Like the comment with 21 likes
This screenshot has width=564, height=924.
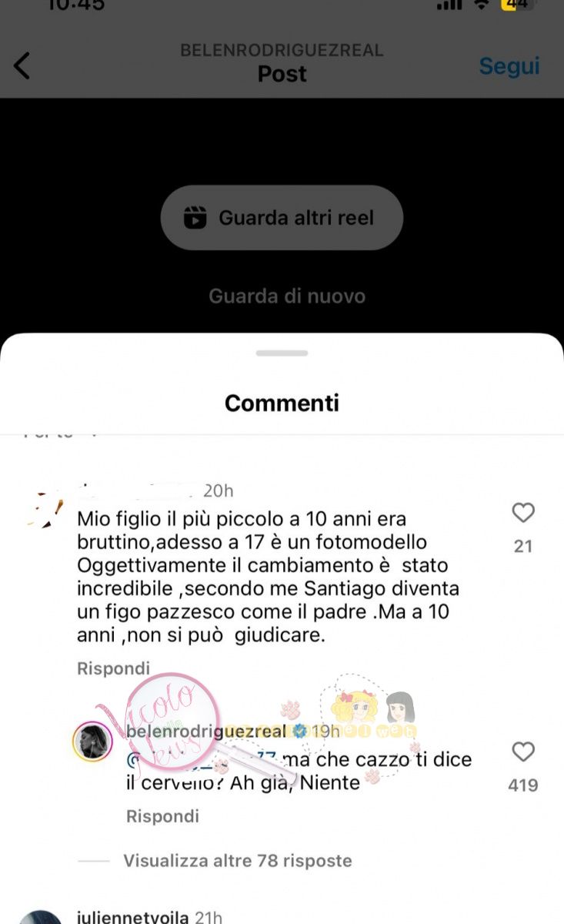(523, 513)
